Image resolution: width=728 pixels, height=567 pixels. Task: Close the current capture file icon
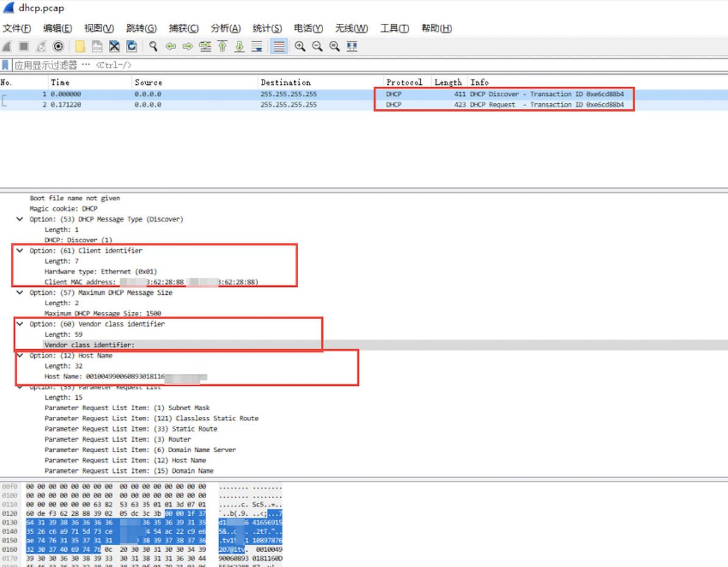(114, 46)
